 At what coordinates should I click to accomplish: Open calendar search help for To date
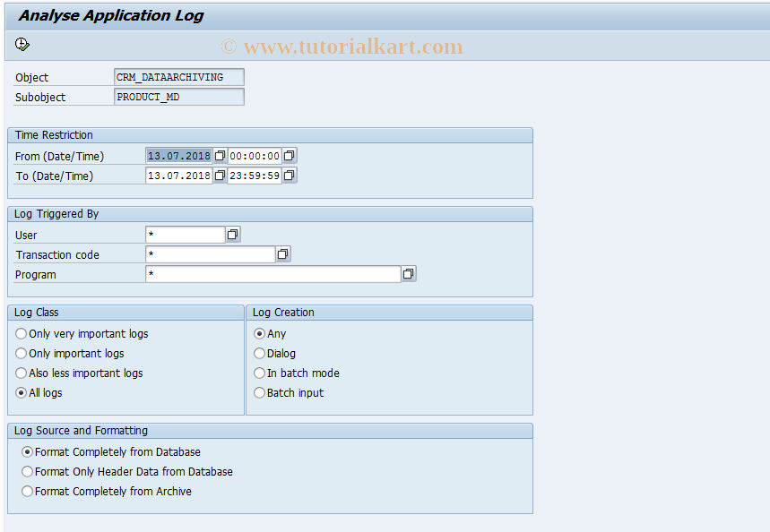coord(219,175)
